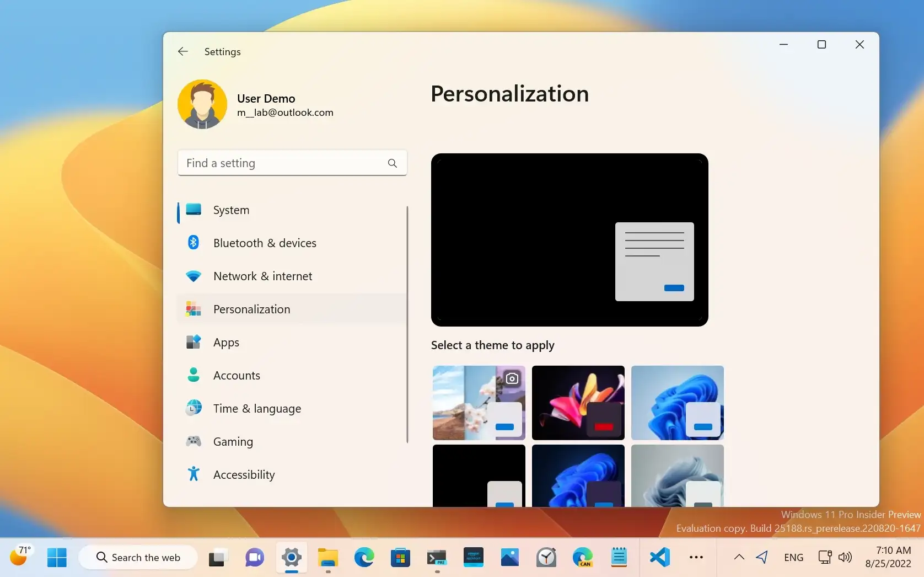
Task: Click the Settings gear in the taskbar
Action: [x=291, y=558]
